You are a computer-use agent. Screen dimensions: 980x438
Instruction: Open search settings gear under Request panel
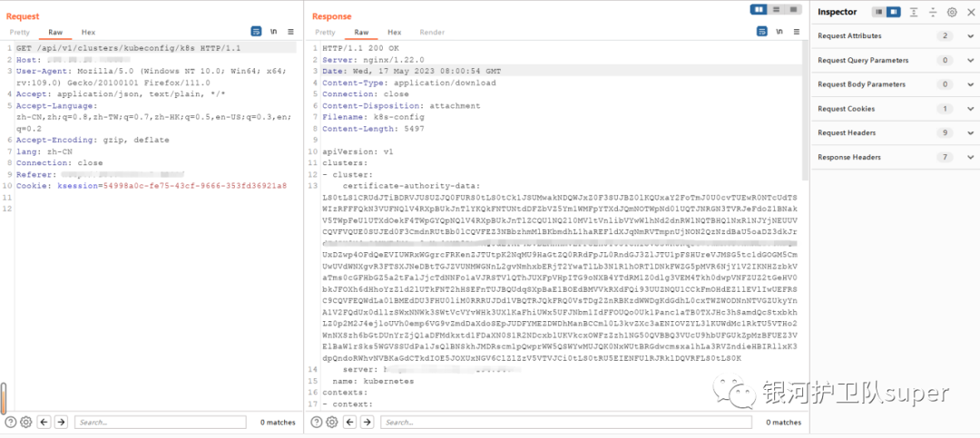pos(25,423)
